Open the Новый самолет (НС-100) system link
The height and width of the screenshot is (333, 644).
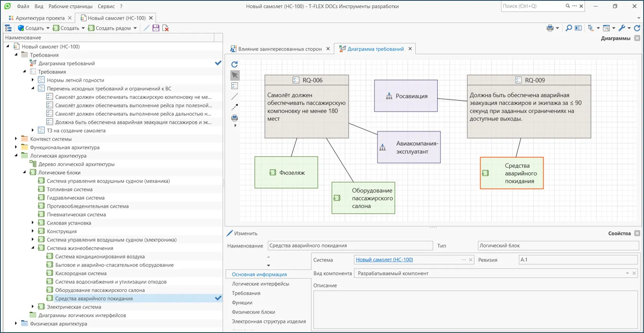(384, 260)
